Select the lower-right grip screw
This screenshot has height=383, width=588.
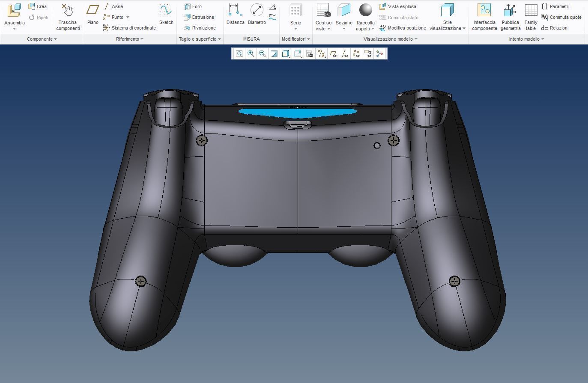(x=454, y=281)
